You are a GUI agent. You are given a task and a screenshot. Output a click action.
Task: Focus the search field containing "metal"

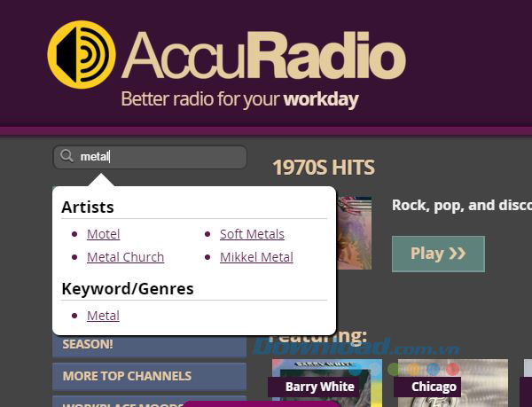[150, 157]
